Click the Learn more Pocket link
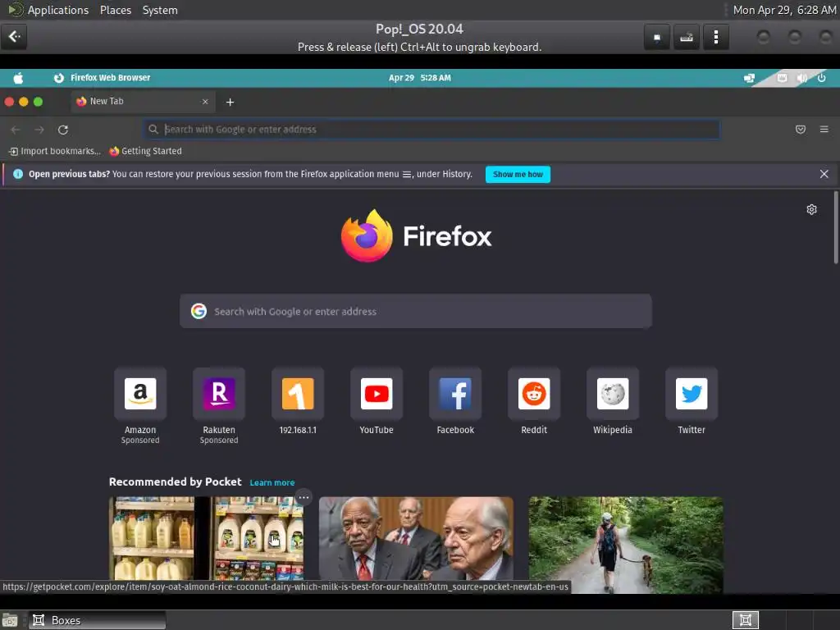This screenshot has height=630, width=840. click(x=272, y=482)
